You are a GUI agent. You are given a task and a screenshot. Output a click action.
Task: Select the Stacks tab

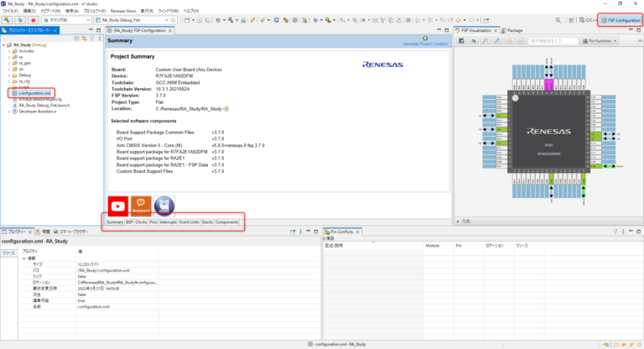pyautogui.click(x=207, y=222)
